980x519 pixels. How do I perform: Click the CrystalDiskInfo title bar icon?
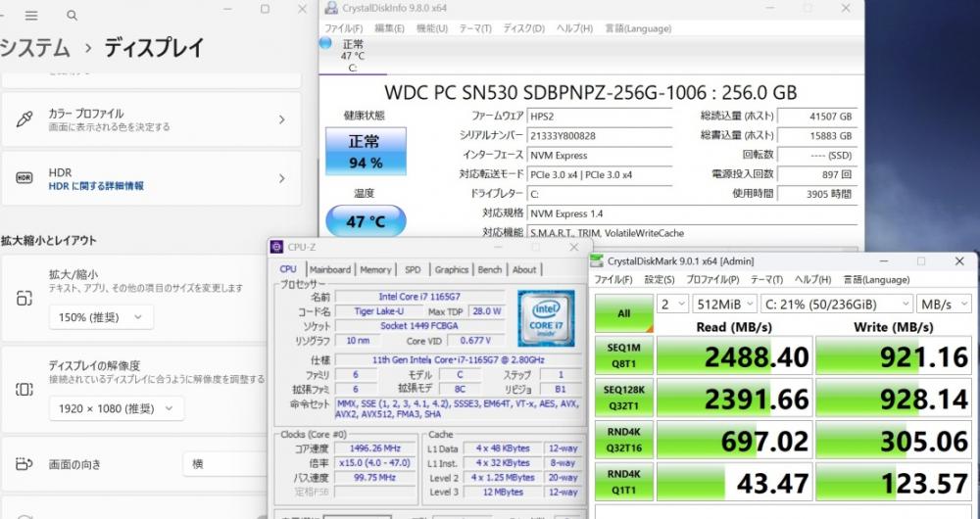[x=332, y=8]
